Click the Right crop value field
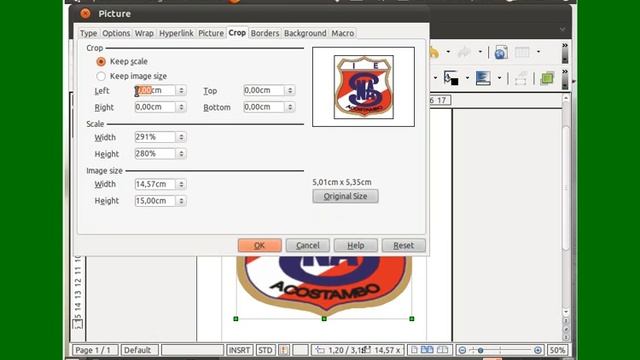The image size is (640, 360). [x=155, y=107]
